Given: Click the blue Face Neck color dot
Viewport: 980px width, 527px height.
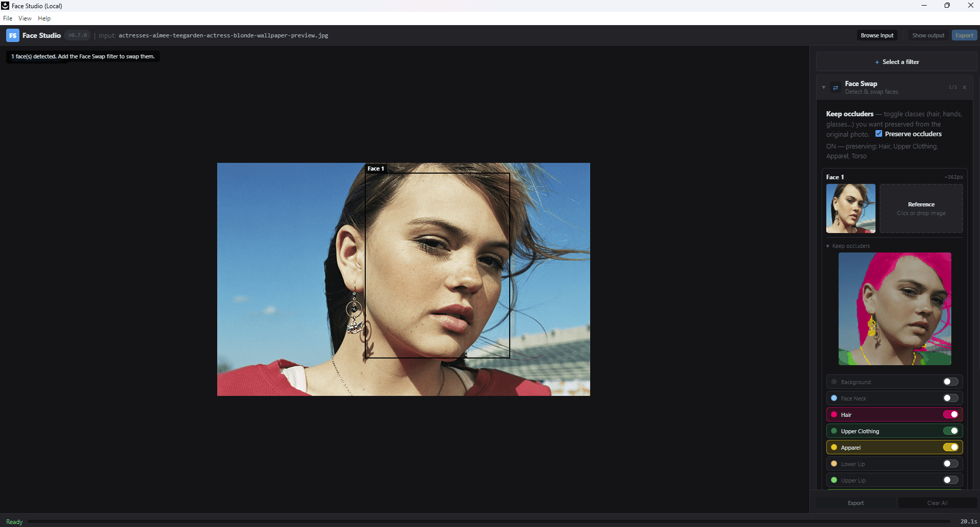Looking at the screenshot, I should (x=834, y=398).
